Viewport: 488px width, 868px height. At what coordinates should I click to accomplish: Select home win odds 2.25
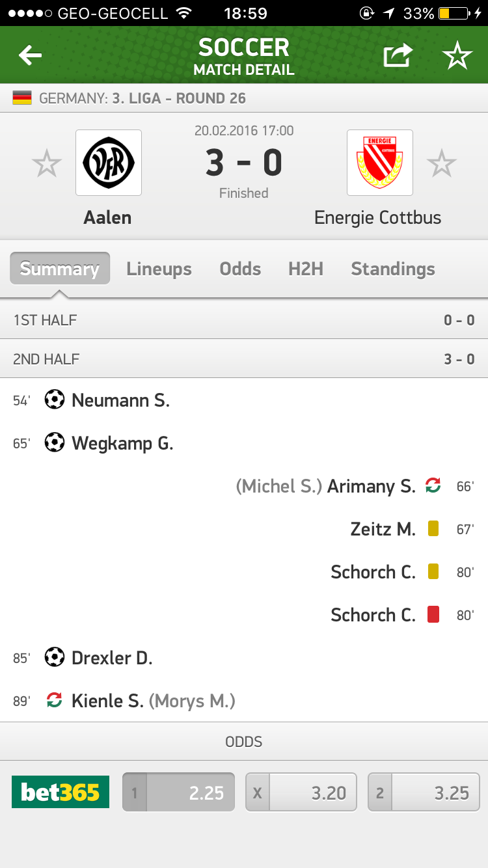coord(178,792)
